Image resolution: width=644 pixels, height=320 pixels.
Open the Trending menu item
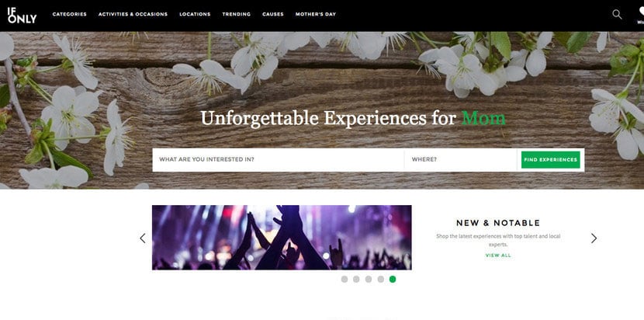(x=237, y=15)
